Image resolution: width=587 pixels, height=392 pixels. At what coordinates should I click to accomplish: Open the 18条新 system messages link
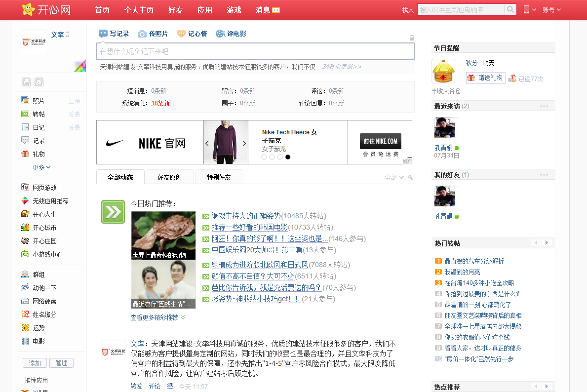click(x=160, y=103)
